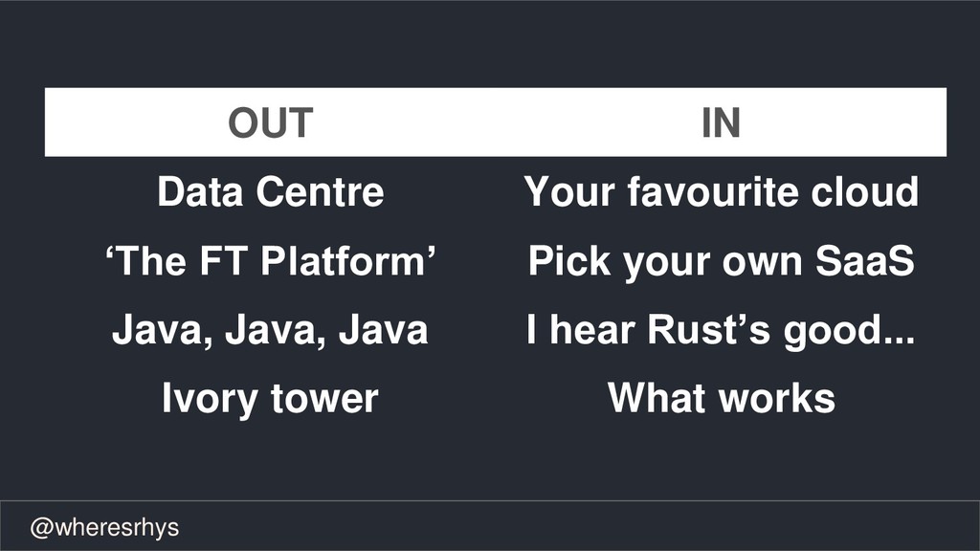Click Your favourite cloud text
The height and width of the screenshot is (551, 980).
click(722, 191)
